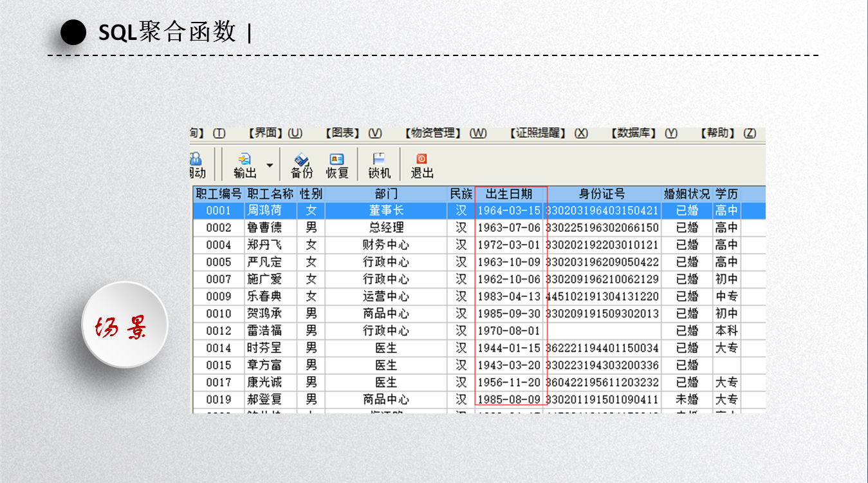Click the 恢复 (Restore) toolbar icon

(337, 159)
